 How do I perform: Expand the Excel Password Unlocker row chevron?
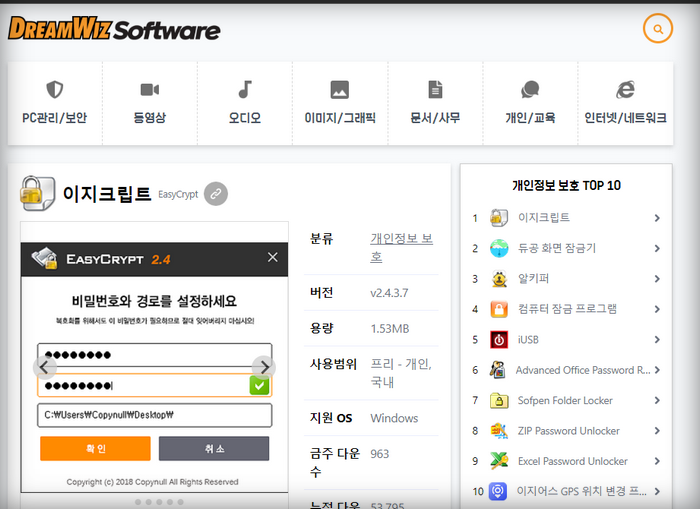pyautogui.click(x=657, y=461)
